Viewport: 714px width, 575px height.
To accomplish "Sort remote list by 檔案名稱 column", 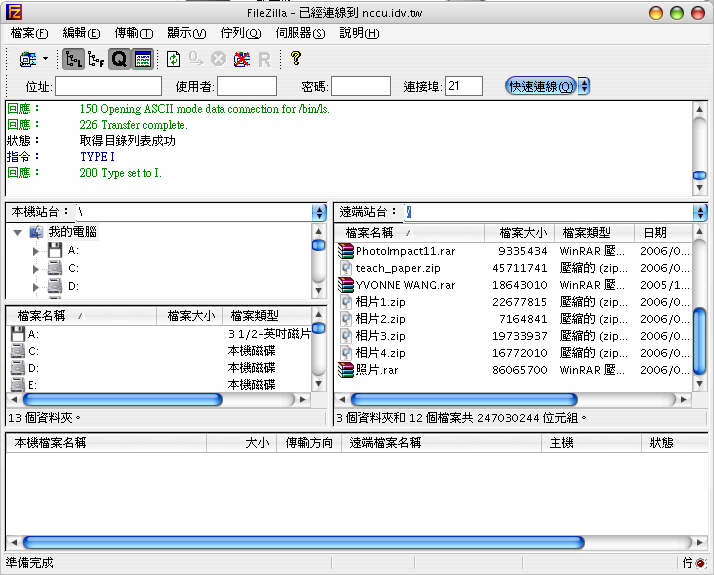I will click(410, 233).
